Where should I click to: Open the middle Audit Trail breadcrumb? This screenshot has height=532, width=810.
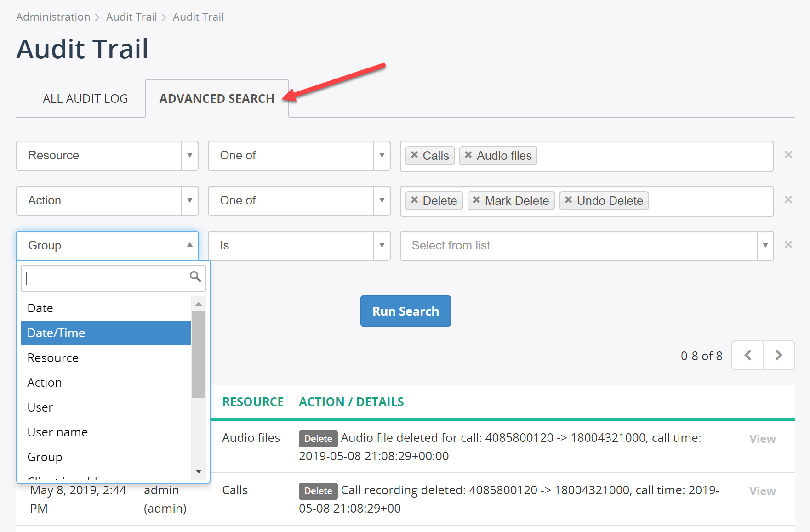131,17
